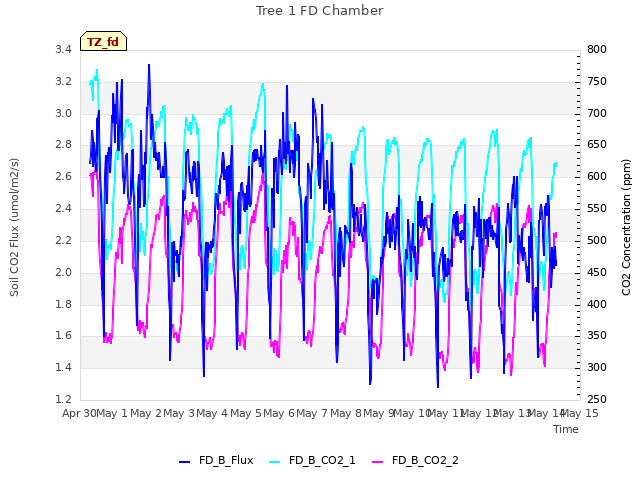Click the May 7 x-axis tick label
Viewport: 640px width, 480px height.
coord(312,413)
